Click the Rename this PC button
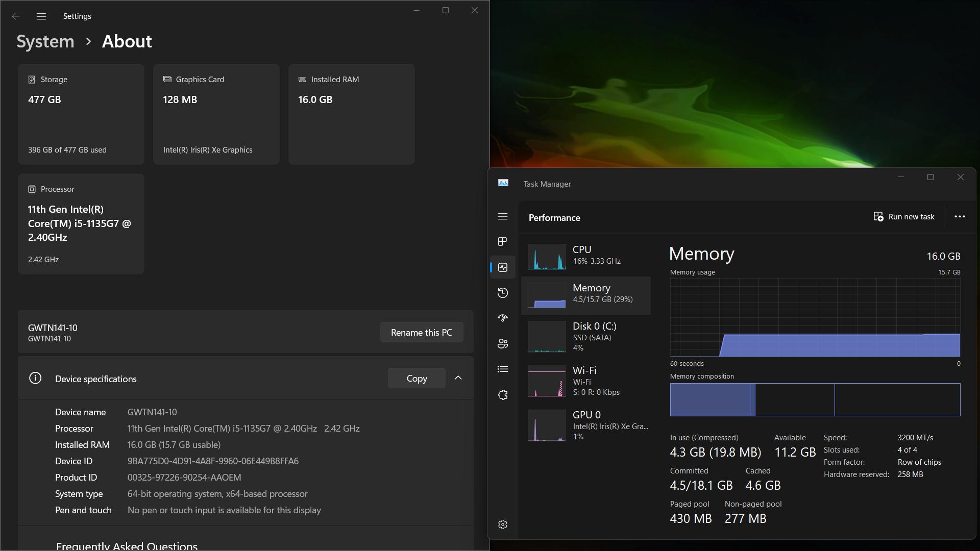This screenshot has height=551, width=980. coord(422,332)
